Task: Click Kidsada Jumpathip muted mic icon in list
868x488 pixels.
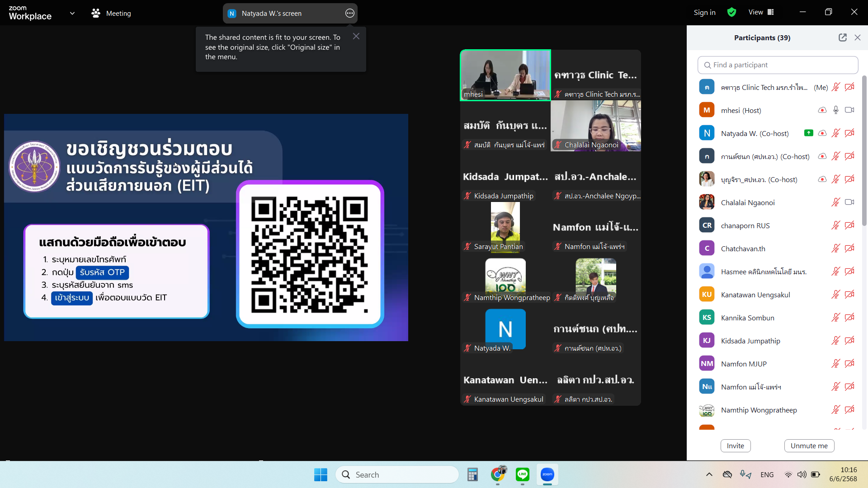Action: click(x=836, y=340)
